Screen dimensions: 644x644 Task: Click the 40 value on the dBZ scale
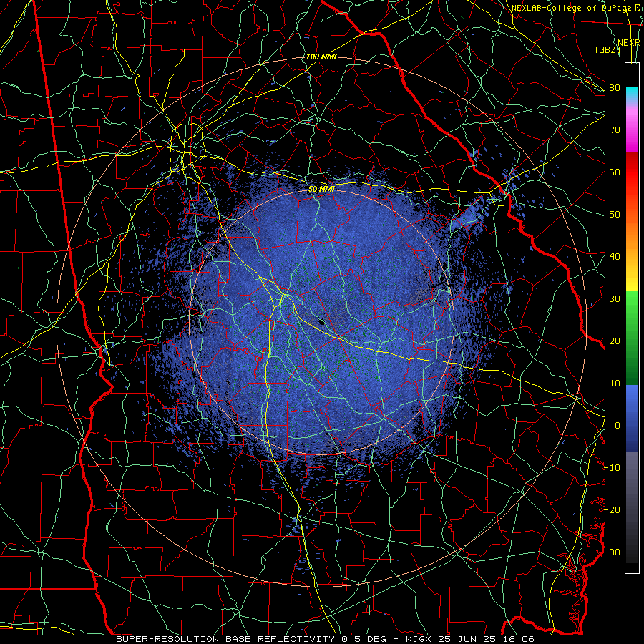click(x=615, y=257)
